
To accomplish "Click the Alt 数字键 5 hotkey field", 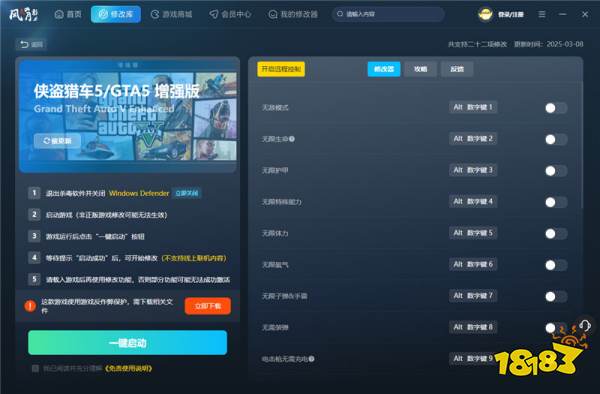I will tap(473, 233).
